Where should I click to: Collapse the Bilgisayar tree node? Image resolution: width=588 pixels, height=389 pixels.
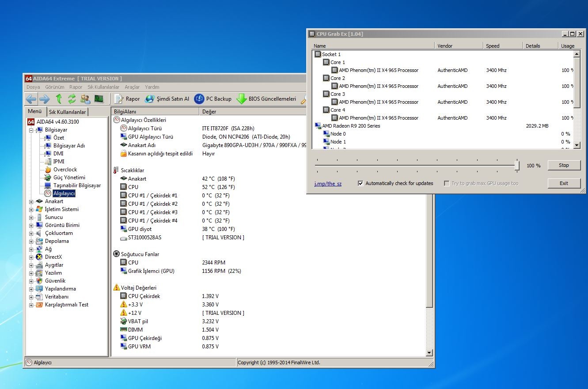[31, 130]
